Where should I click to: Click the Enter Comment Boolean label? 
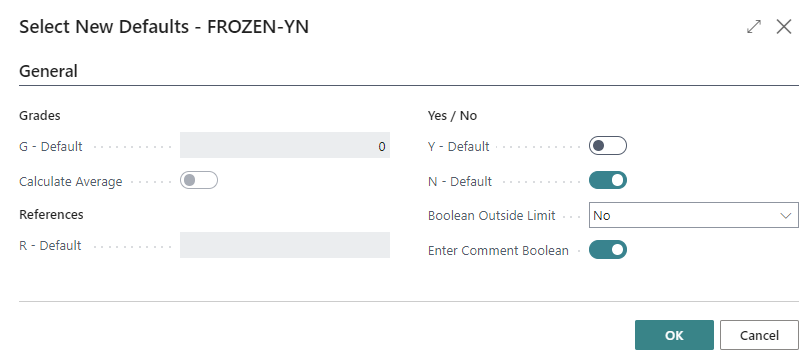click(x=498, y=251)
